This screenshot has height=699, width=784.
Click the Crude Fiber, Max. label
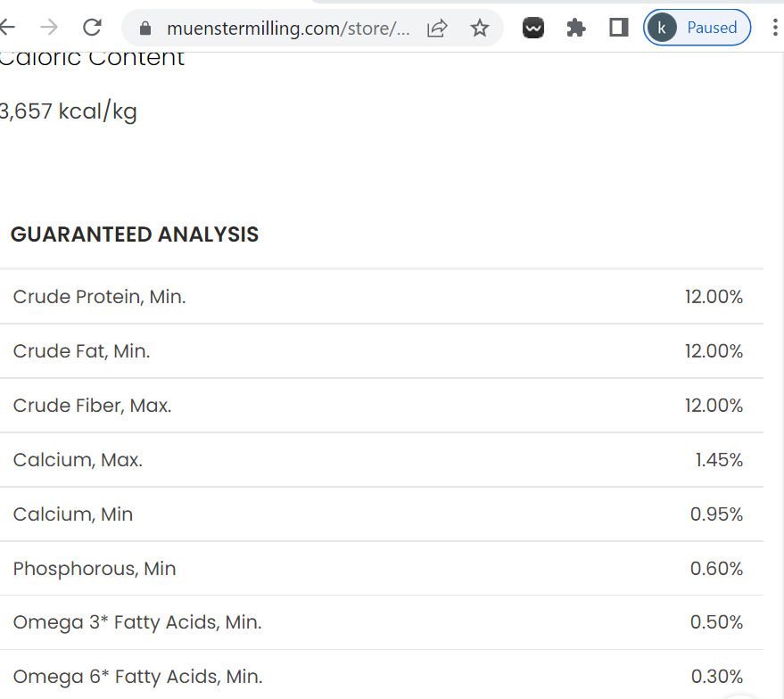pos(92,406)
